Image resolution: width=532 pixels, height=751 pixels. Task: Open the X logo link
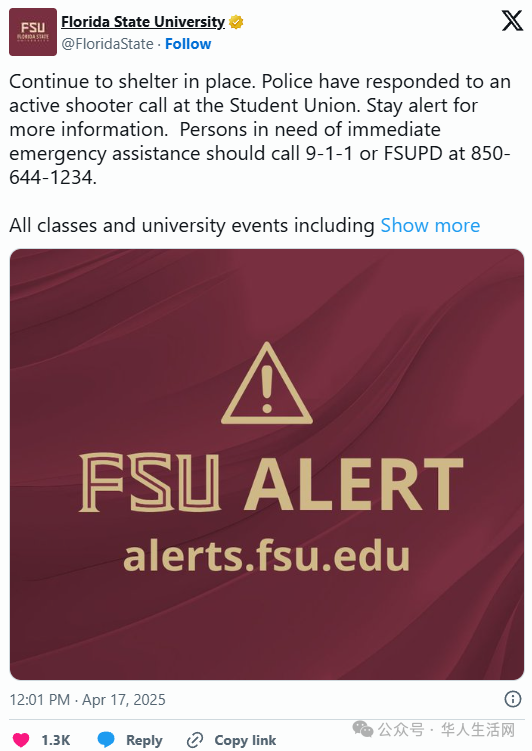point(512,21)
